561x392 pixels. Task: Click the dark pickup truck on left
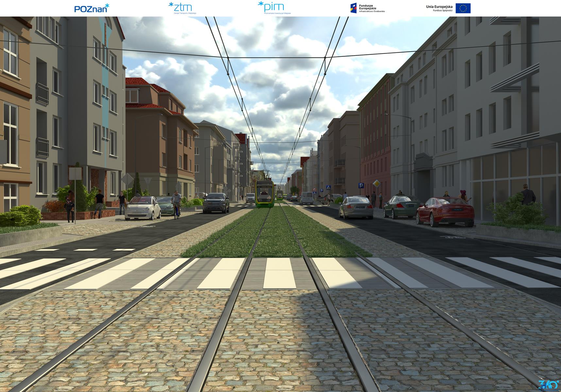point(216,203)
